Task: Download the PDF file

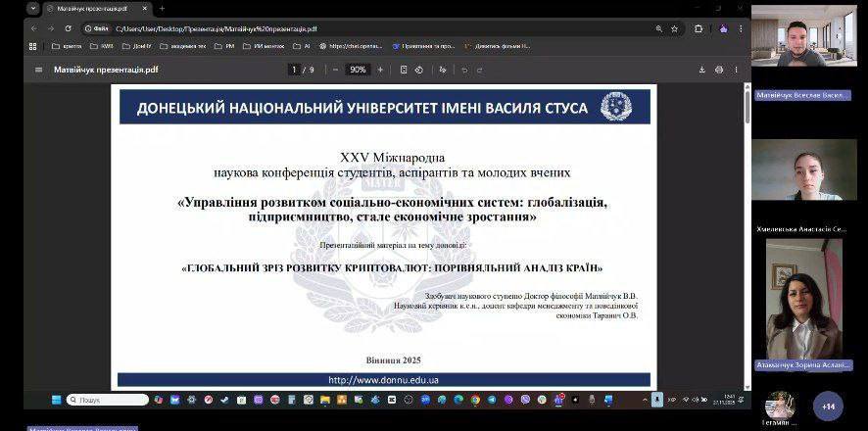Action: pos(701,70)
